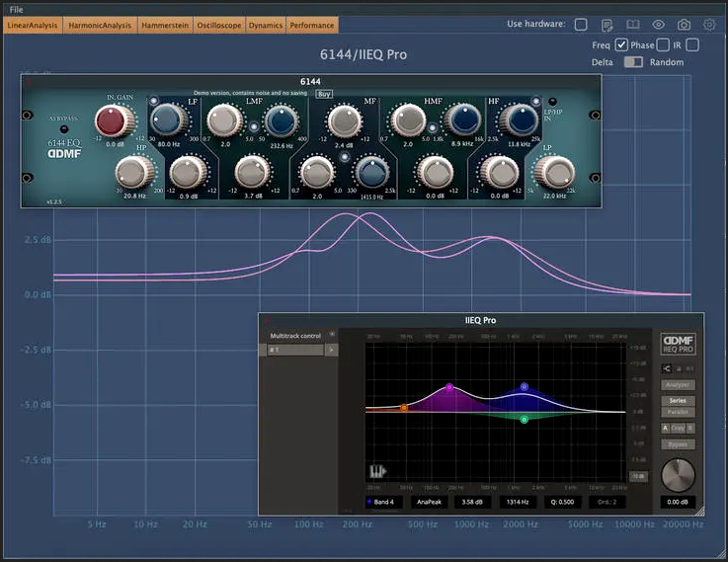Click the camera screenshot icon

pos(684,25)
